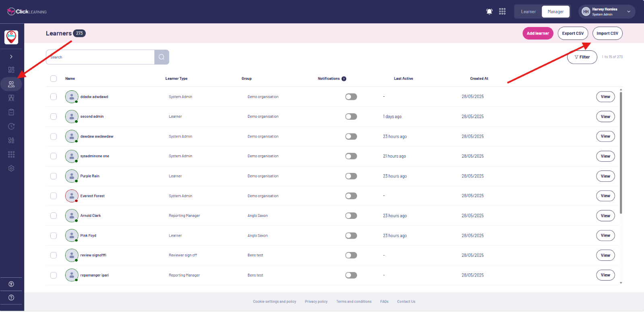The width and height of the screenshot is (644, 312).
Task: Sort by Name column header
Action: (x=70, y=79)
